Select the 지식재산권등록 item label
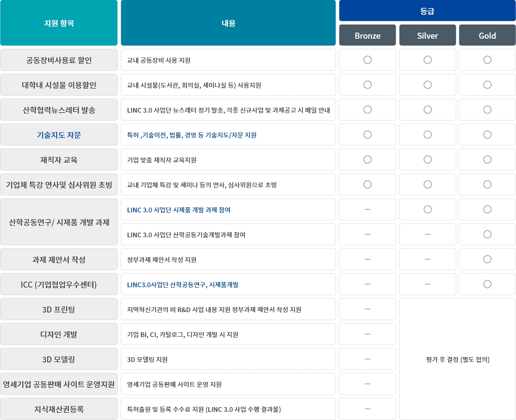516x420 pixels. coord(59,409)
